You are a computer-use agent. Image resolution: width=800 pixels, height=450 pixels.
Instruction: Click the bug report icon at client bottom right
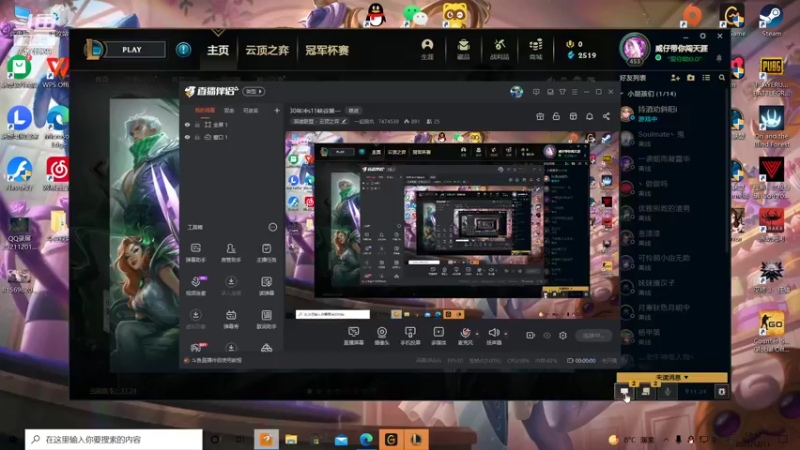(x=721, y=391)
